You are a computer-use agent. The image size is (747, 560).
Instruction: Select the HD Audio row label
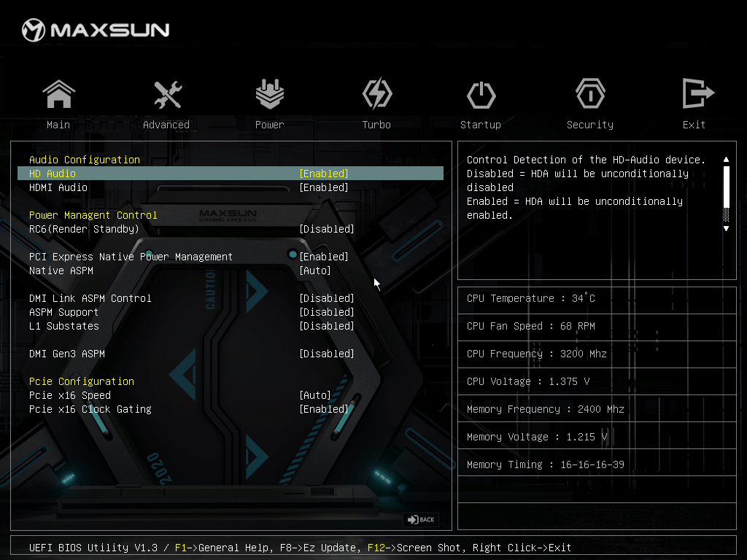tap(53, 174)
